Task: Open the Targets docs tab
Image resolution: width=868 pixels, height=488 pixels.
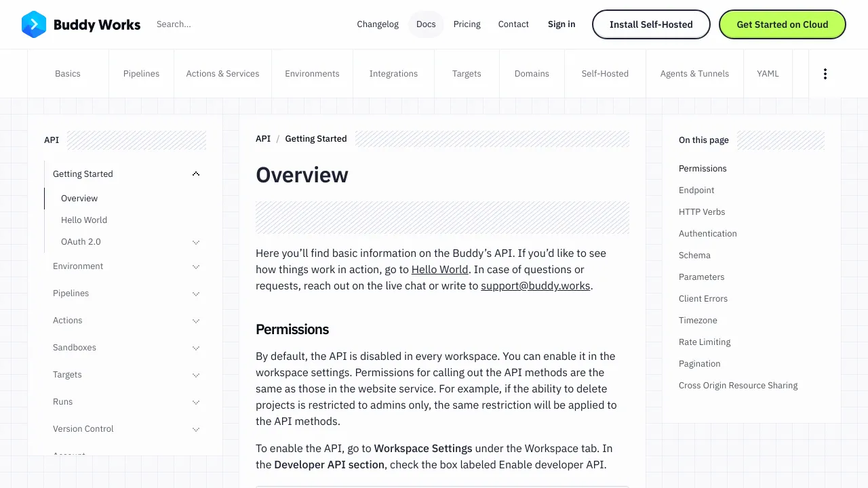Action: tap(467, 73)
